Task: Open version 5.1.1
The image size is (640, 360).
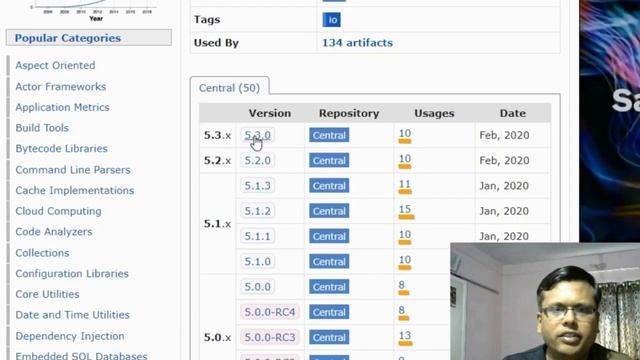Action: (x=257, y=236)
